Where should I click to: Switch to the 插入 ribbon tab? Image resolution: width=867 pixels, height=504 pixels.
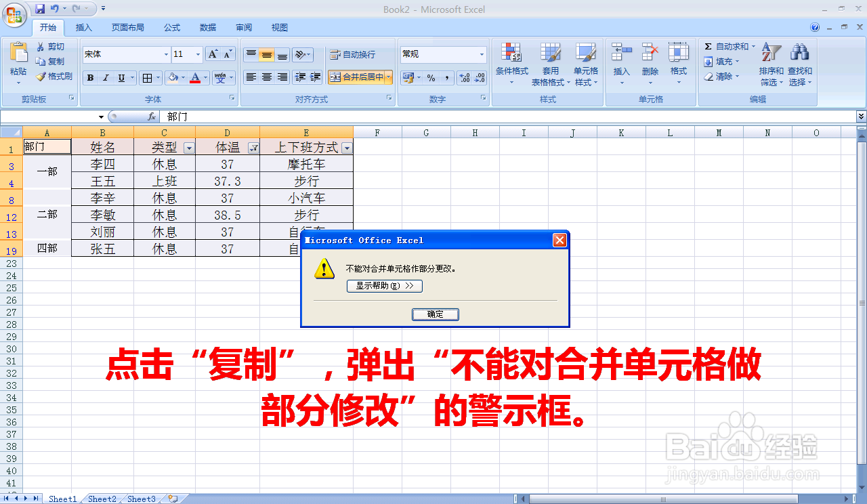tap(84, 28)
